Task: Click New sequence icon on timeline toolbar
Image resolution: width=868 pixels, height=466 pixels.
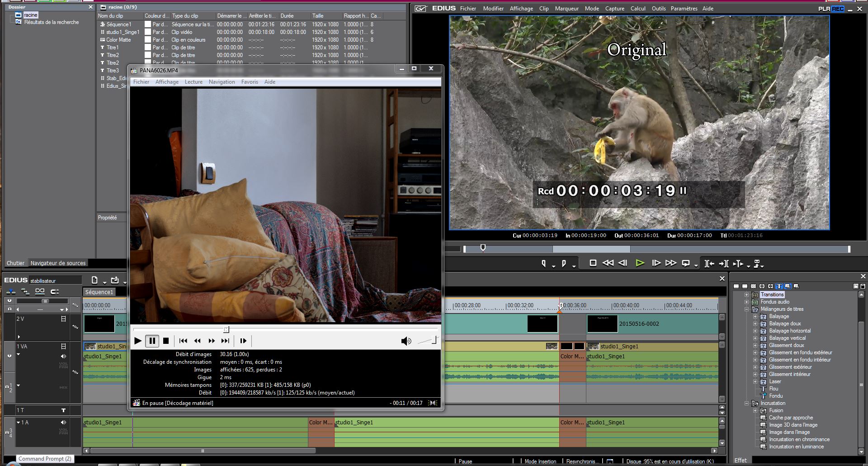Action: coord(94,280)
